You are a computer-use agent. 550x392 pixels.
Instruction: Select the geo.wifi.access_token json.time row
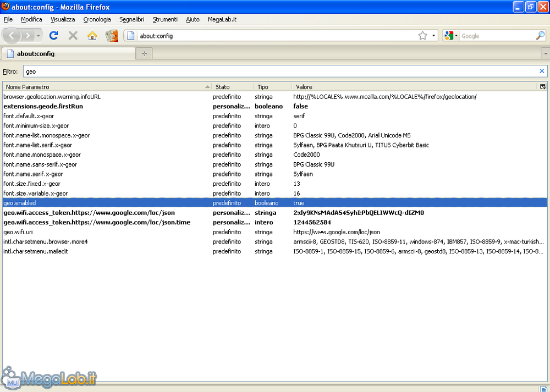(275, 222)
